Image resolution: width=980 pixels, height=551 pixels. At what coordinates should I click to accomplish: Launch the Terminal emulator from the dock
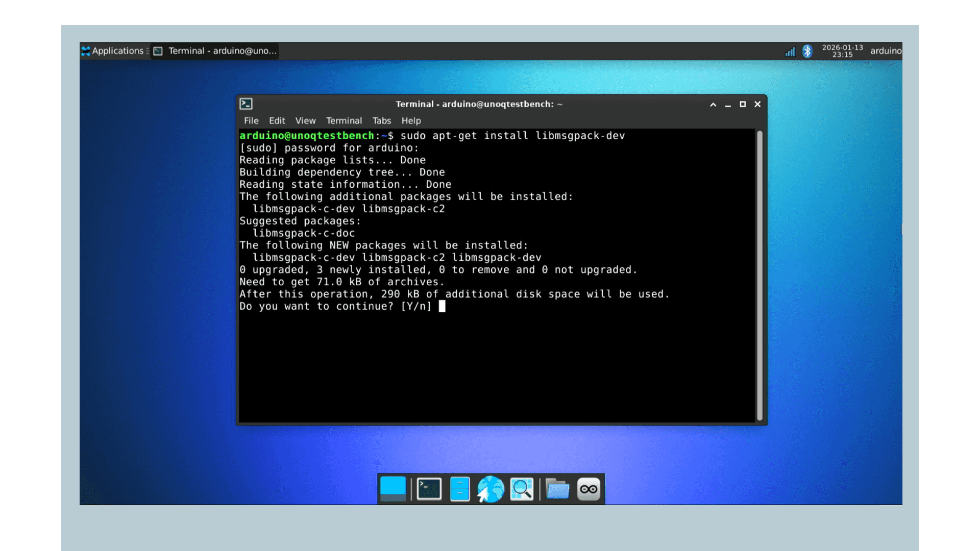[429, 489]
